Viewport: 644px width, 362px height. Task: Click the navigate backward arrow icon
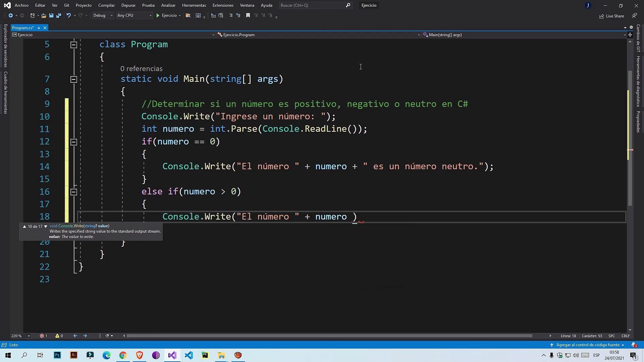[x=11, y=15]
